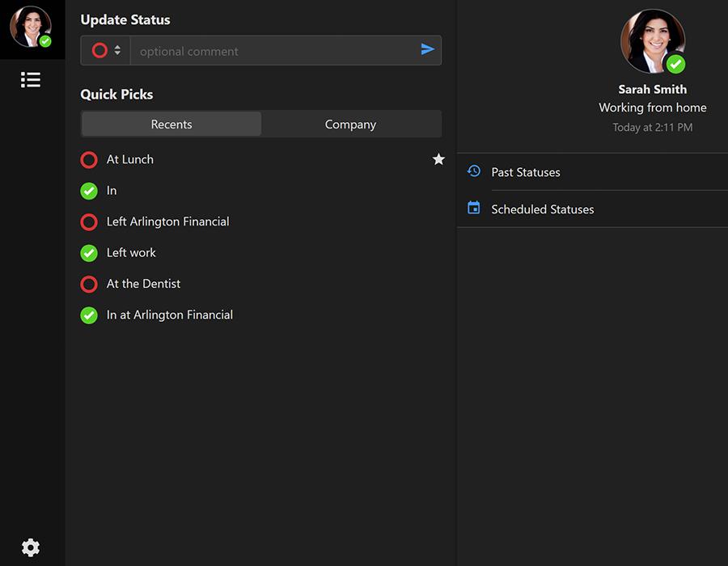
Task: Select the At Lunch quick pick
Action: tap(130, 159)
